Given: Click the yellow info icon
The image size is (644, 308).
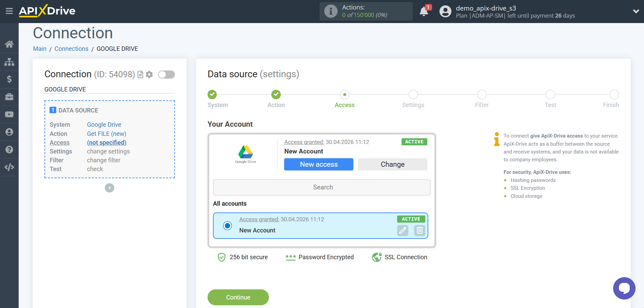Looking at the screenshot, I should pyautogui.click(x=496, y=139).
